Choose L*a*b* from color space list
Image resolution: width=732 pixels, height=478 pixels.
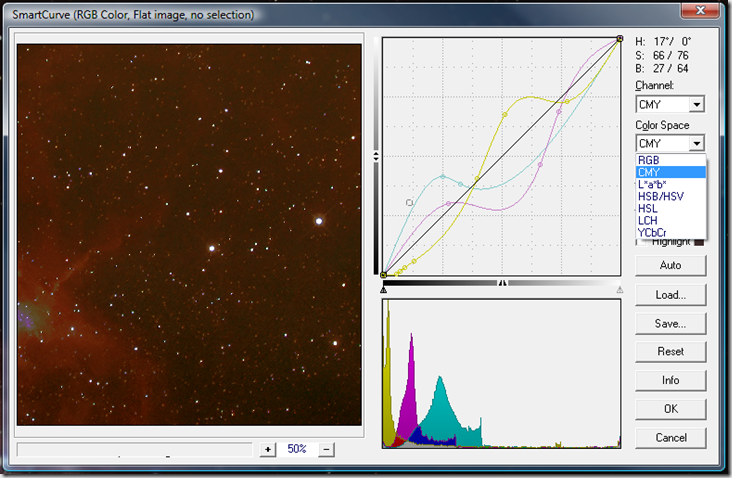pyautogui.click(x=670, y=184)
